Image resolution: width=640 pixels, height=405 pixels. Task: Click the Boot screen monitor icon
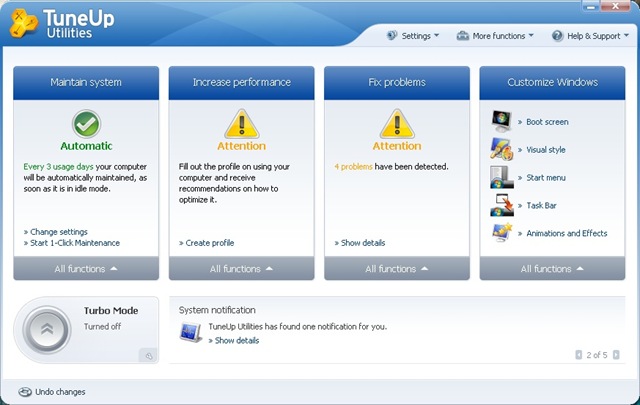click(x=502, y=121)
